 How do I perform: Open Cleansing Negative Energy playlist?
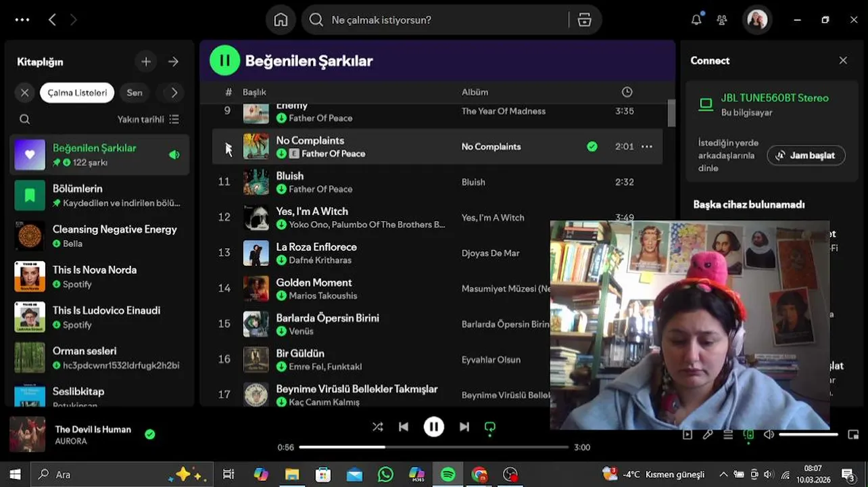click(100, 235)
